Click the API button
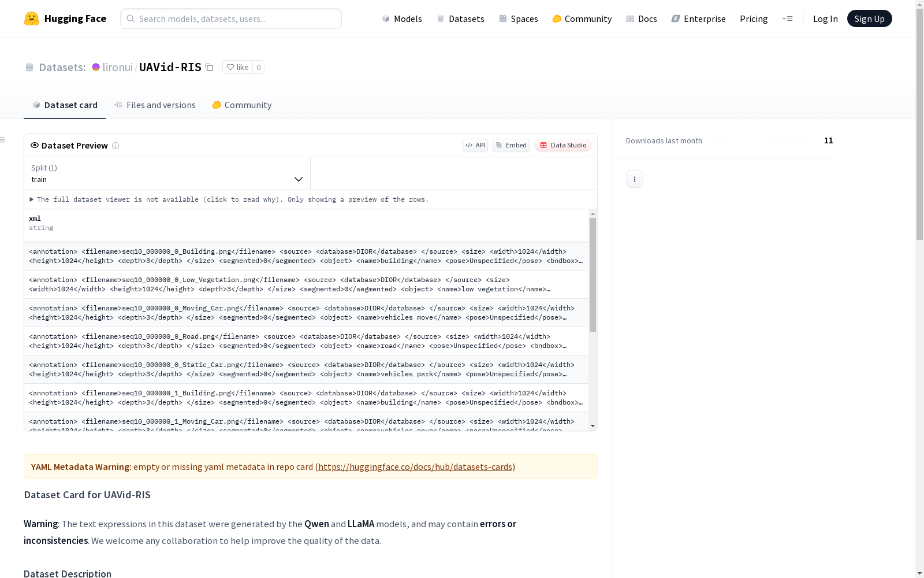The width and height of the screenshot is (924, 578). 475,145
